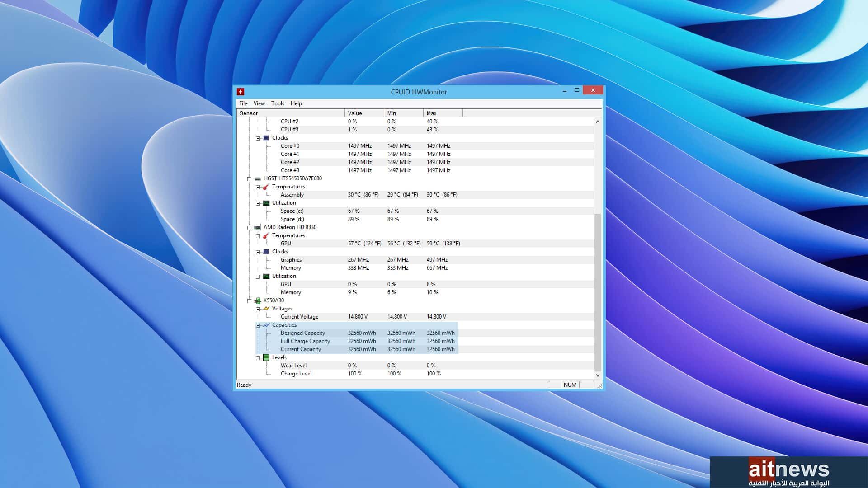Select the Wear Level row
The height and width of the screenshot is (488, 868).
(x=436, y=366)
